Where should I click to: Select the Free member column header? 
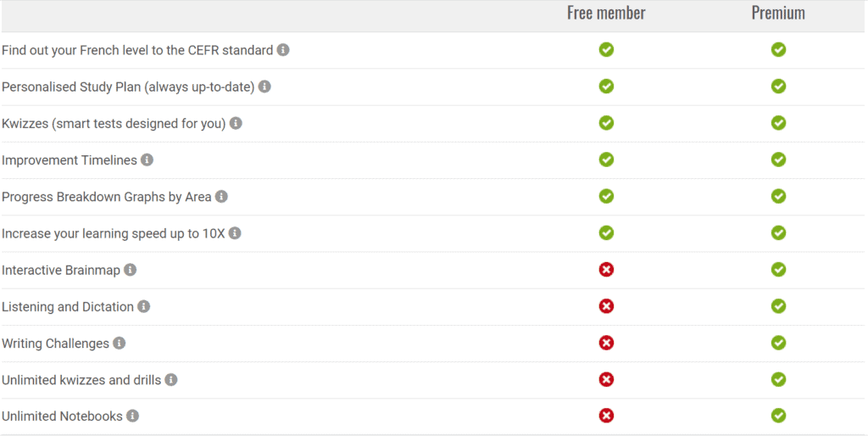point(606,13)
